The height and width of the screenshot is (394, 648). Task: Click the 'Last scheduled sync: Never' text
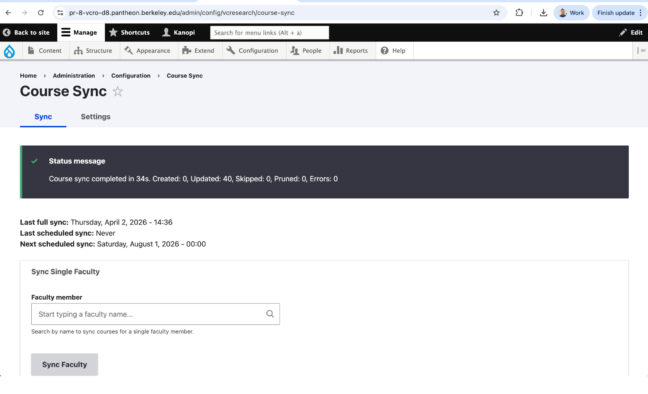coord(67,233)
